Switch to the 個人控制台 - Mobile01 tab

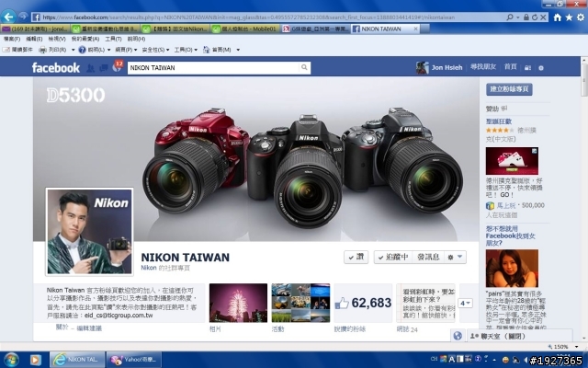point(245,29)
